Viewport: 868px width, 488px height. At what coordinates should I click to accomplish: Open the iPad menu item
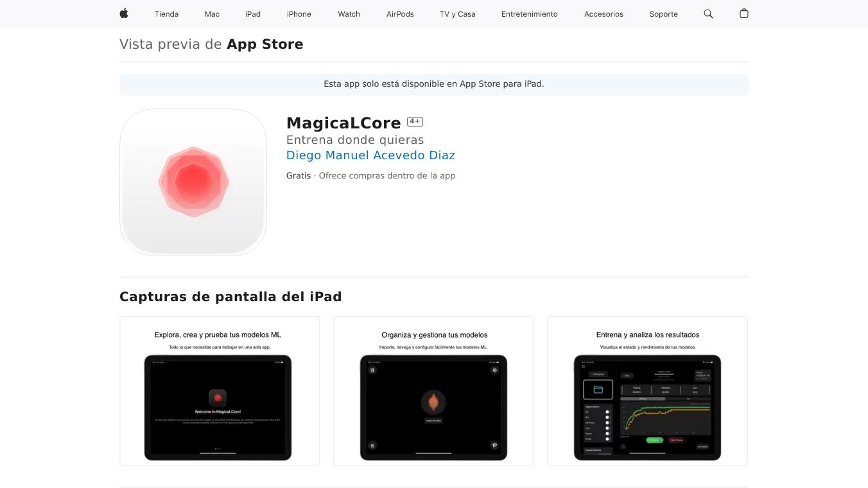click(253, 14)
